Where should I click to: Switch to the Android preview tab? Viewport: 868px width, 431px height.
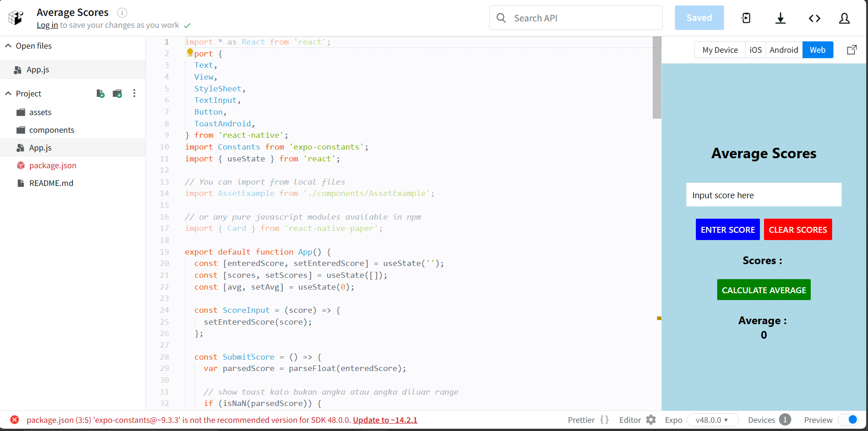pyautogui.click(x=784, y=50)
